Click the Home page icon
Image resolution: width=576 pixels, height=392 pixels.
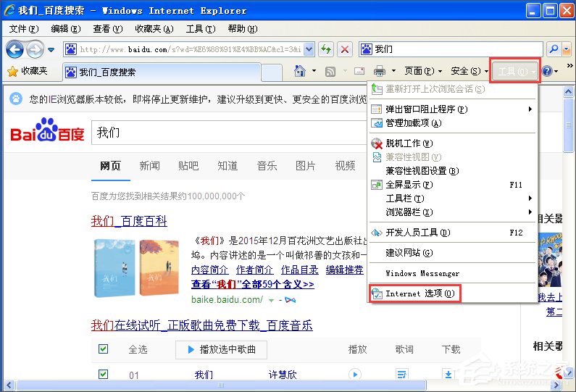tap(300, 71)
